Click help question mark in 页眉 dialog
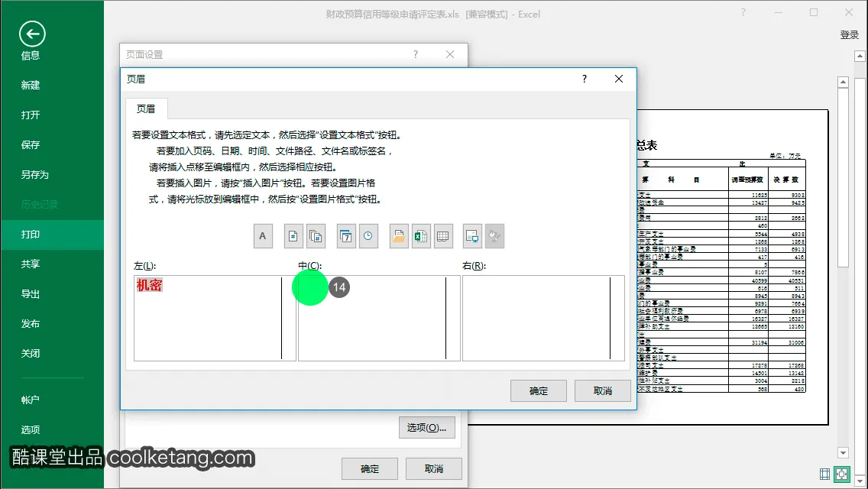The width and height of the screenshot is (868, 489). [585, 79]
